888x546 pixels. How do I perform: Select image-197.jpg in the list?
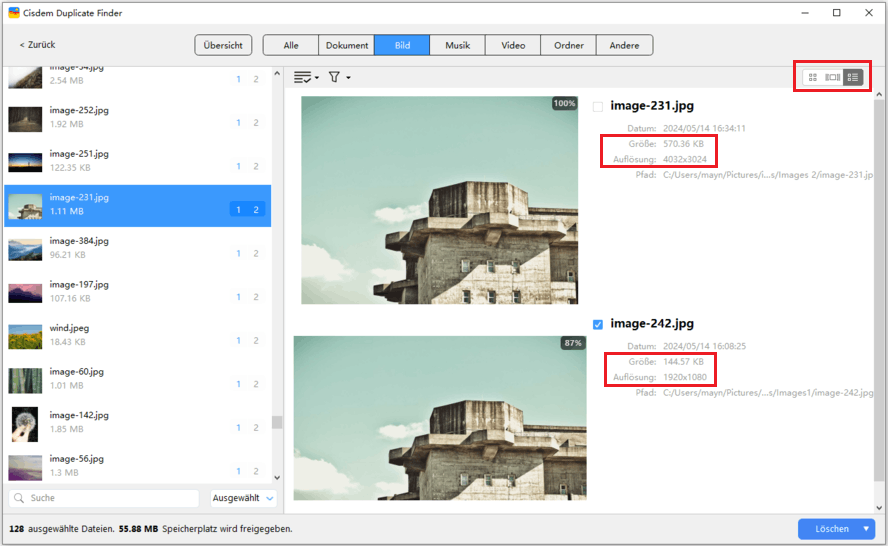point(138,292)
